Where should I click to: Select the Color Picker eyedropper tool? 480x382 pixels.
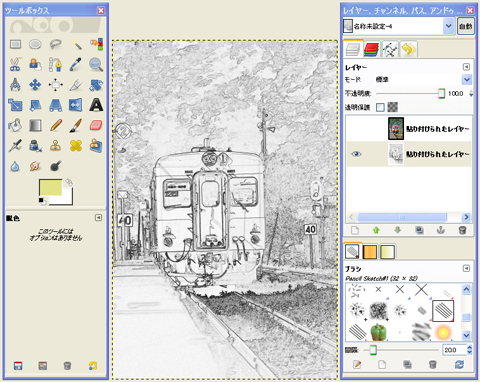tap(76, 65)
